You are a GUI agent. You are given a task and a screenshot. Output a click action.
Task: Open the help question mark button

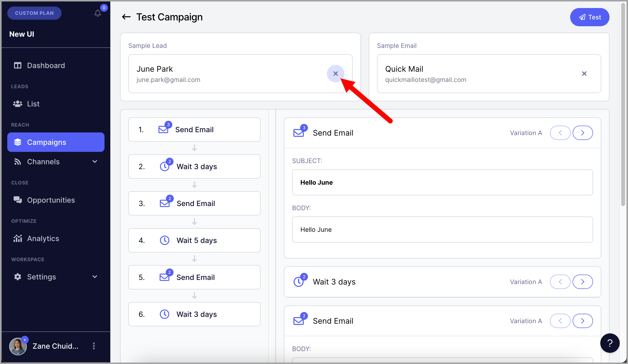(x=610, y=343)
